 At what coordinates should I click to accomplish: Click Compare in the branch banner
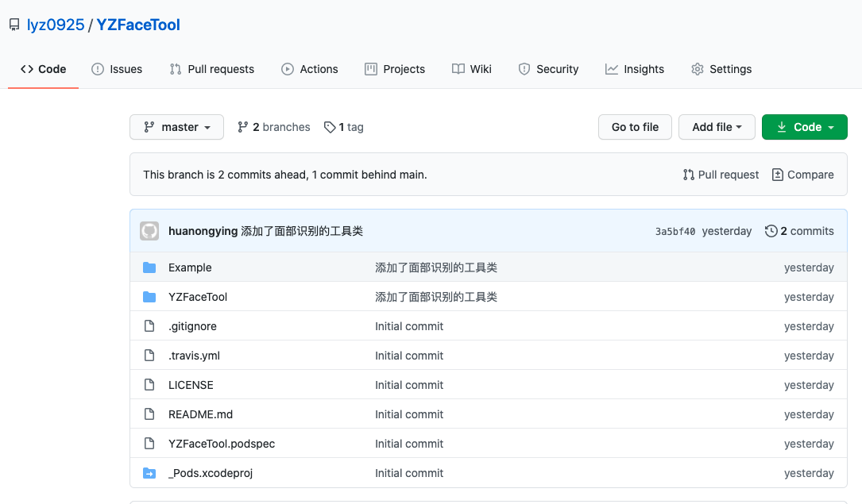[802, 175]
